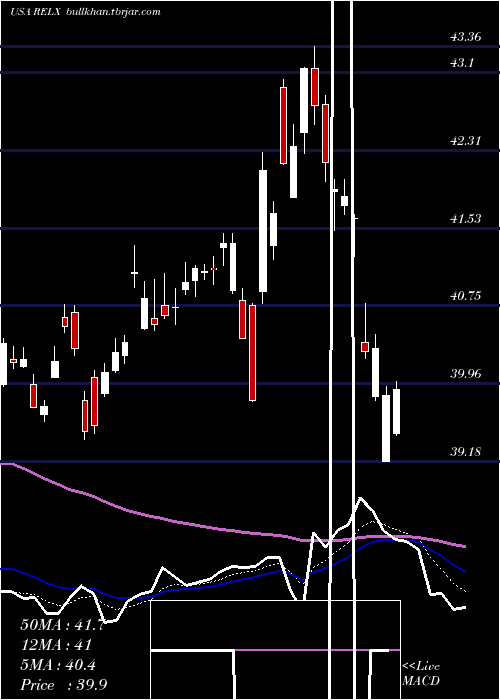Click the Price : 39.9 value

point(63,685)
